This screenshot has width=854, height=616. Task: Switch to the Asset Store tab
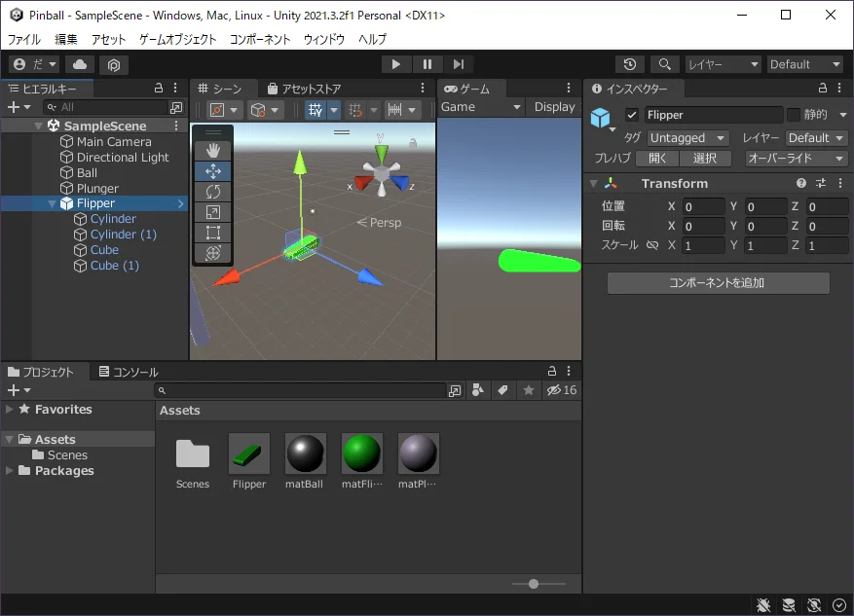coord(305,89)
